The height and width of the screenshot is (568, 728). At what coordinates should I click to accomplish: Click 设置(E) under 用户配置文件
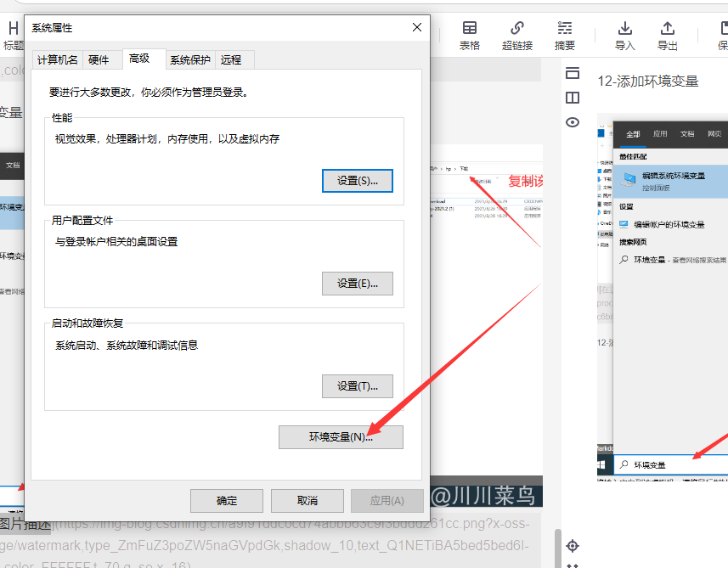[x=357, y=284]
